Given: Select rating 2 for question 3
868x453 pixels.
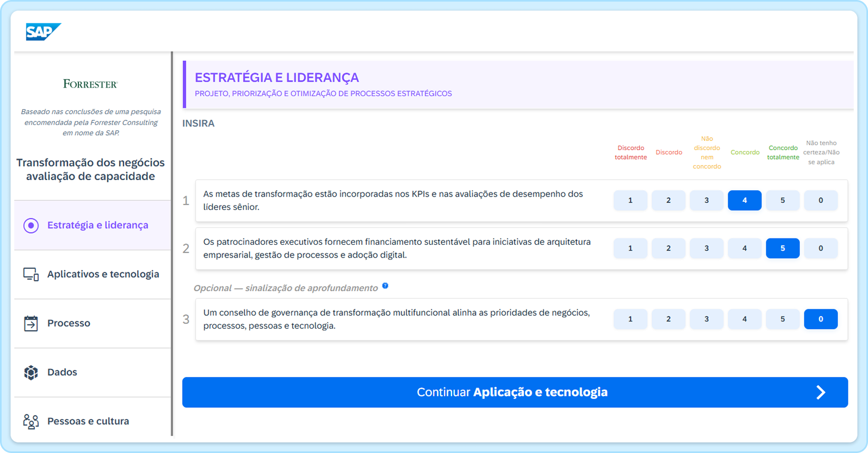Looking at the screenshot, I should pyautogui.click(x=668, y=319).
